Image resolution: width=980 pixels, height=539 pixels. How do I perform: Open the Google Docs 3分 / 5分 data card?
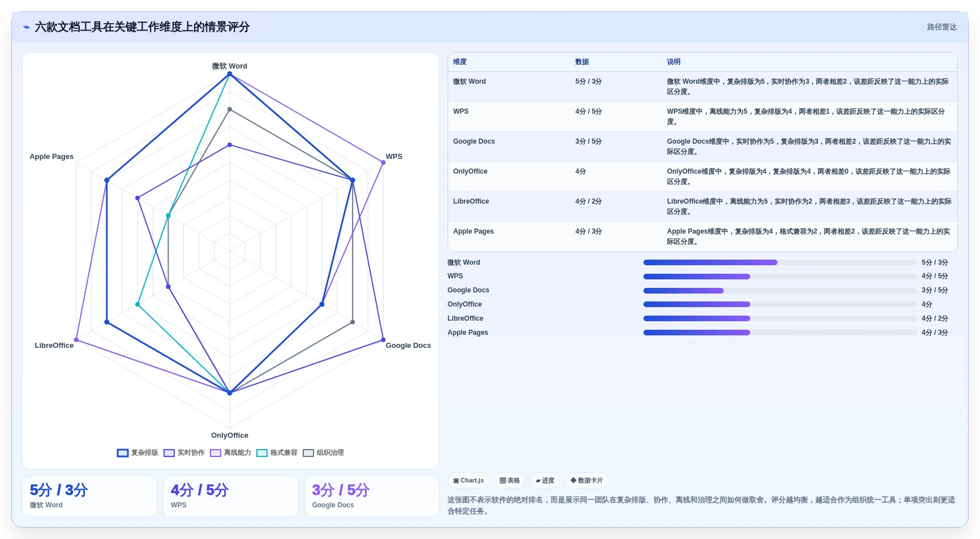[372, 496]
